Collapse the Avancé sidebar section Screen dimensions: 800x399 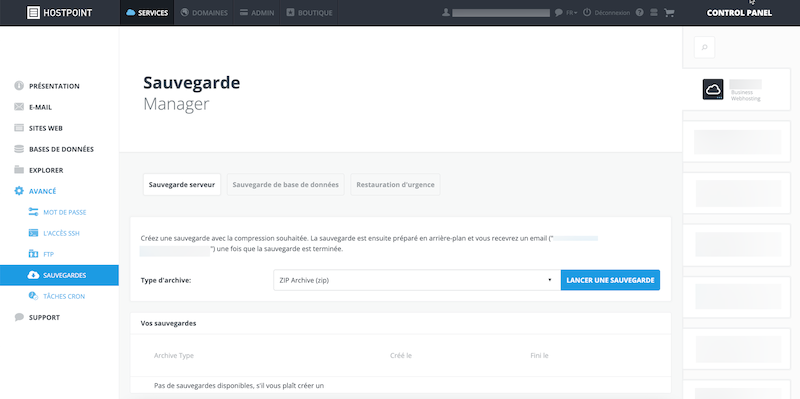[x=42, y=191]
